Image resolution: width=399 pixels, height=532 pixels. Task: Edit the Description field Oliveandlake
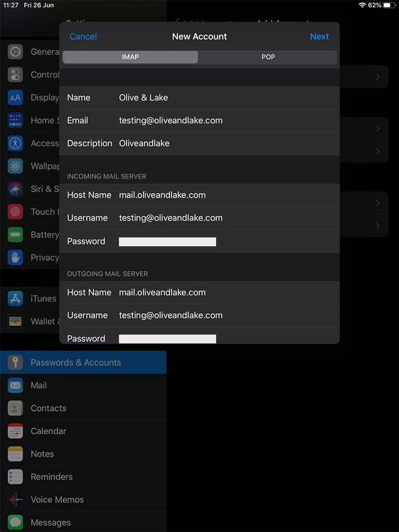tap(199, 143)
